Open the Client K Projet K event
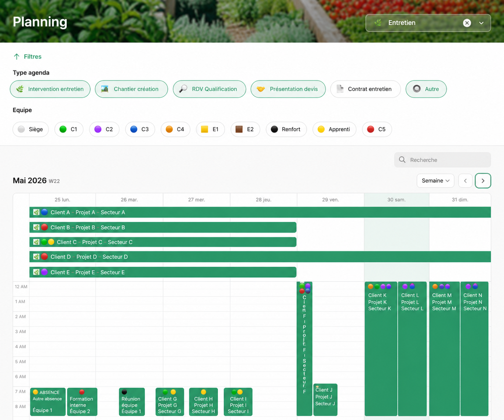Image resolution: width=504 pixels, height=420 pixels. point(381,348)
